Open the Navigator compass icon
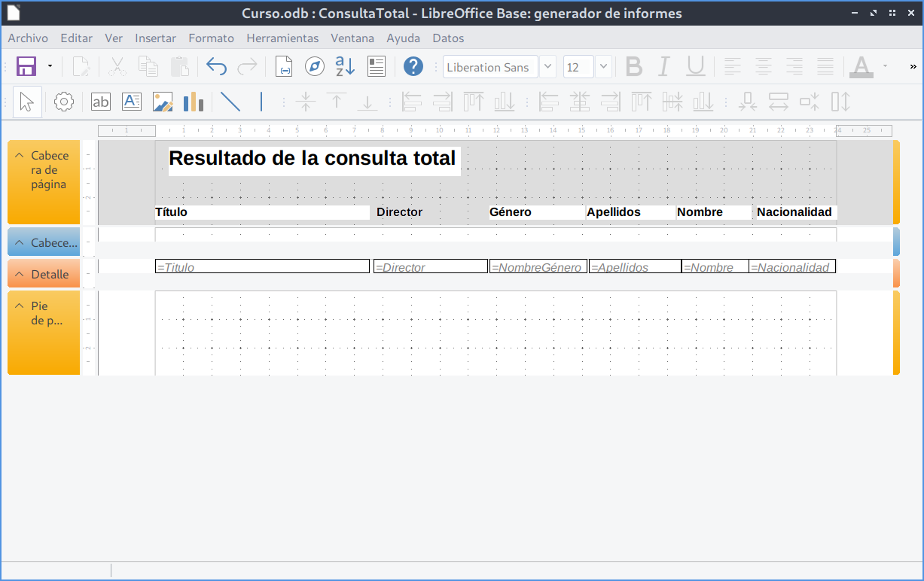Screen dimensions: 924x581 (x=314, y=67)
